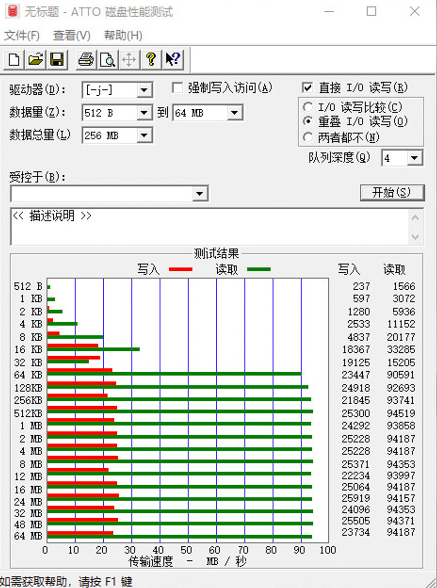Click write value 23447 in results
Viewport: 437px width, 588px height.
356,375
